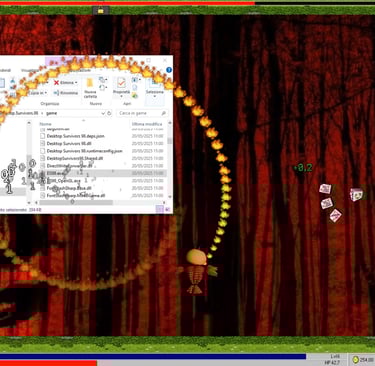Click the history icon at bottom of Apri group
This screenshot has height=366, width=375.
pos(135,96)
